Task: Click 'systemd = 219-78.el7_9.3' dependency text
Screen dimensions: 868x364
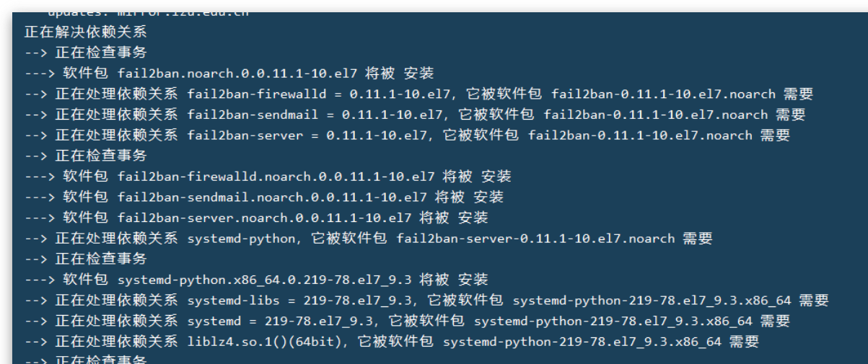Action: click(281, 321)
